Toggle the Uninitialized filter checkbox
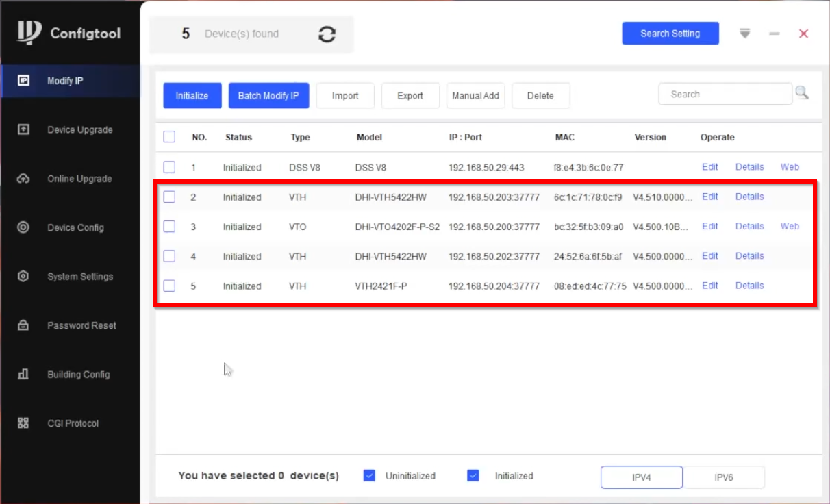Image resolution: width=830 pixels, height=504 pixels. point(369,476)
